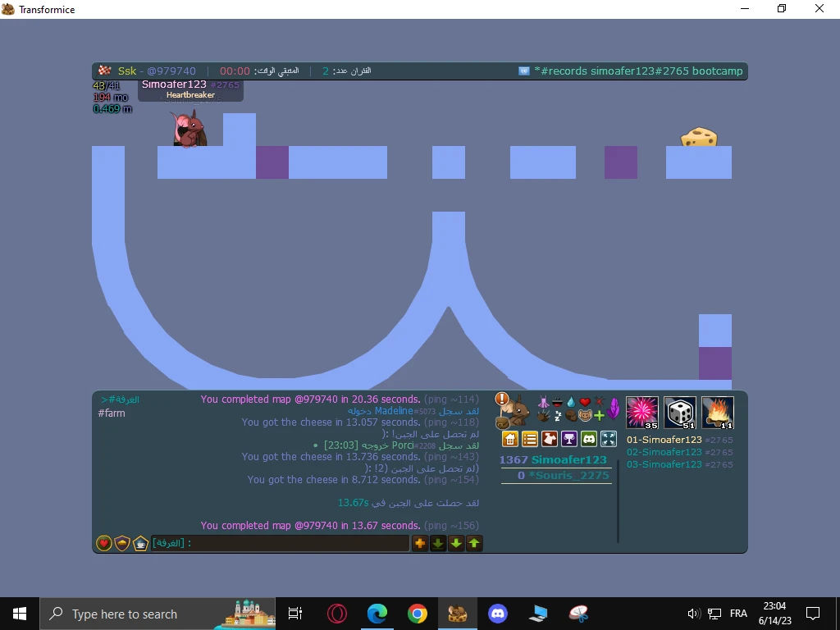
Task: Click the green plus icon
Action: coord(599,416)
